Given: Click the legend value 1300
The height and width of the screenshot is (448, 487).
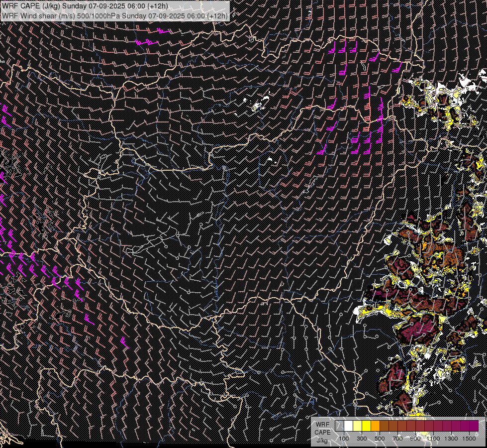Looking at the screenshot, I should pyautogui.click(x=451, y=439).
